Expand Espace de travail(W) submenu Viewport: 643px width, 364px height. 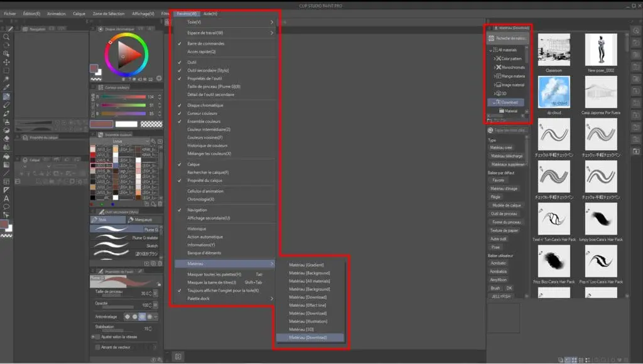point(225,33)
